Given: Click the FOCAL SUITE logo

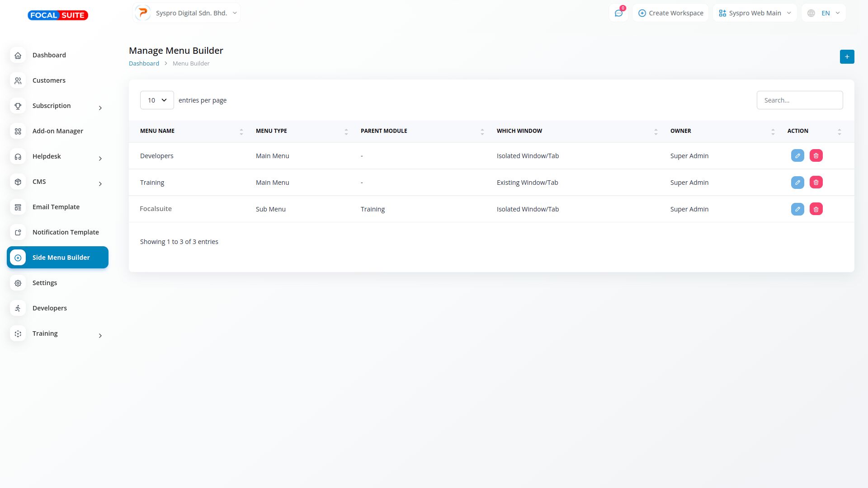Looking at the screenshot, I should point(58,15).
